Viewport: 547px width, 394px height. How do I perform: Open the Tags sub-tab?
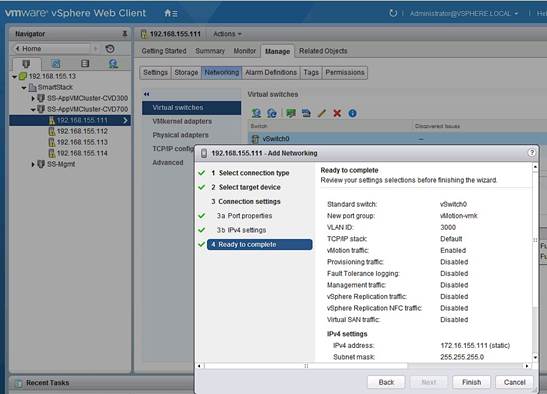311,72
